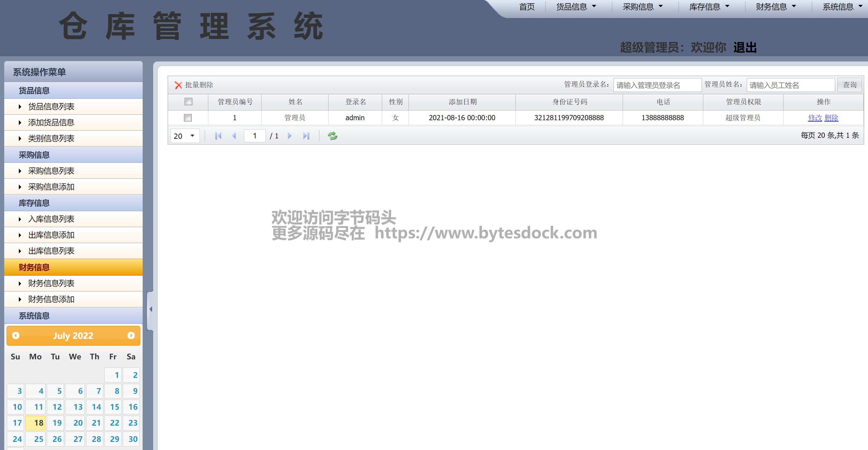
Task: Click the 修改 link for admin
Action: click(815, 118)
